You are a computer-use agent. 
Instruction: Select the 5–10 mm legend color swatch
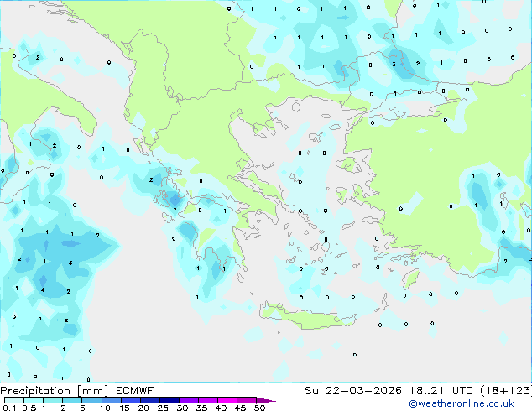[x=91, y=400]
